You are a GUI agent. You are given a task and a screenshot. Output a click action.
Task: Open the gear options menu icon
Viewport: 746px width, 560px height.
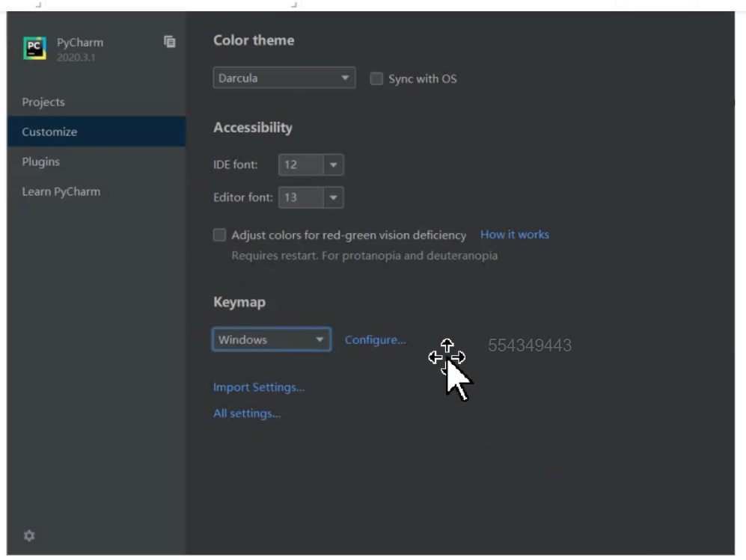[x=29, y=535]
